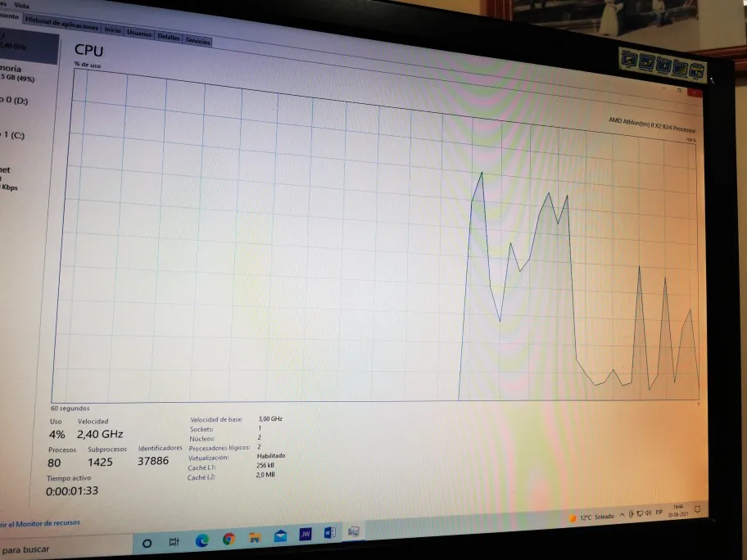Image resolution: width=747 pixels, height=560 pixels.
Task: Click the CPU heading text
Action: point(88,51)
